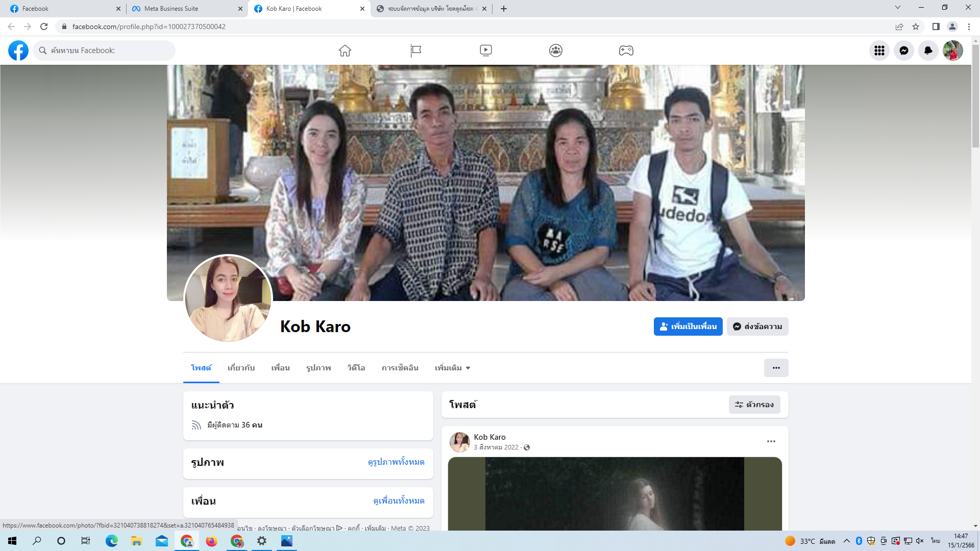Open Facebook Home icon

coord(345,51)
